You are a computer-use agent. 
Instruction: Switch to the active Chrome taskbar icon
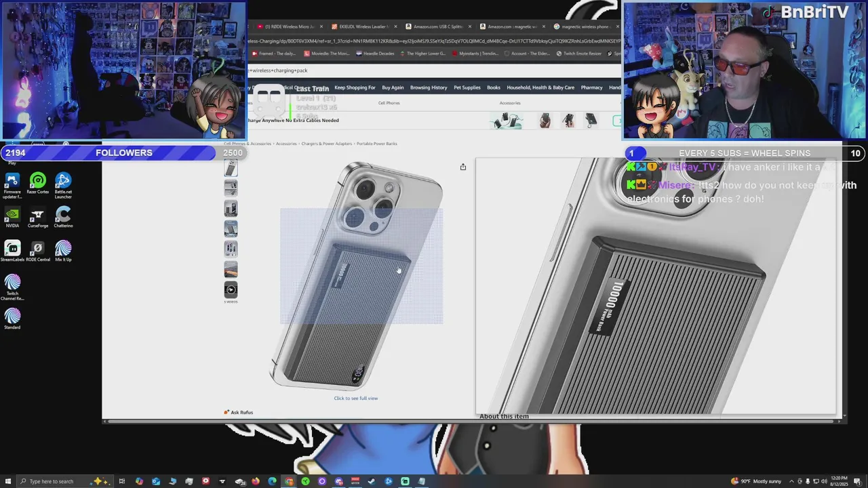point(289,481)
